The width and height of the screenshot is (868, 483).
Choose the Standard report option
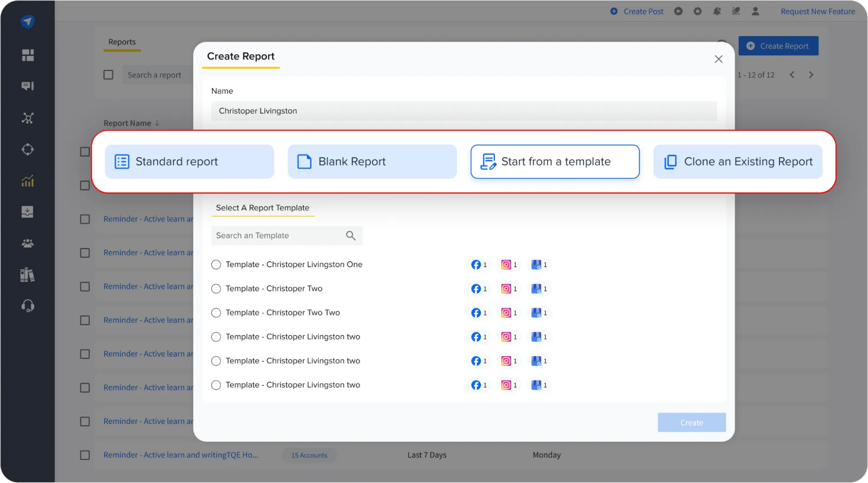pyautogui.click(x=189, y=162)
